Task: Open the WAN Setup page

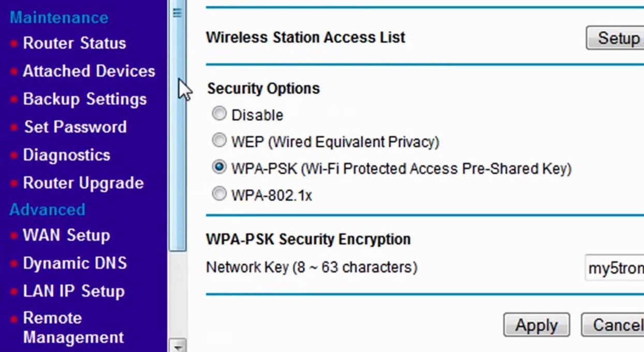Action: click(66, 235)
